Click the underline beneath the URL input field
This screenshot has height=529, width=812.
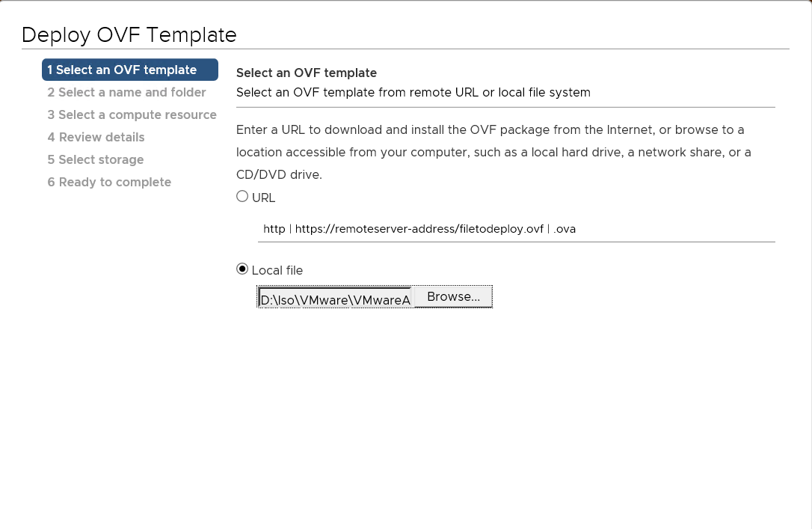click(x=516, y=242)
